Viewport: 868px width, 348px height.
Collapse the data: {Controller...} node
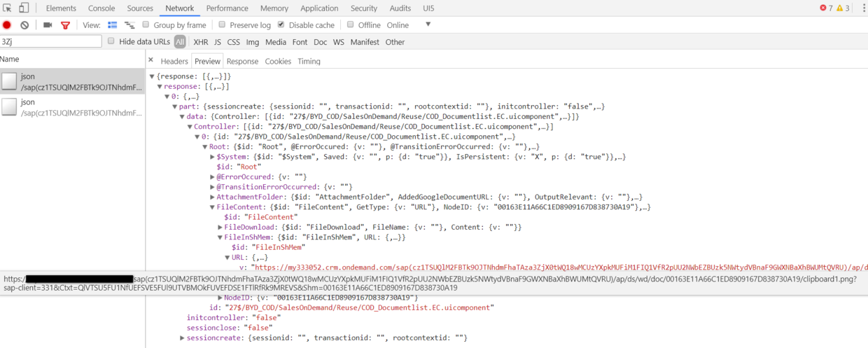(x=183, y=116)
